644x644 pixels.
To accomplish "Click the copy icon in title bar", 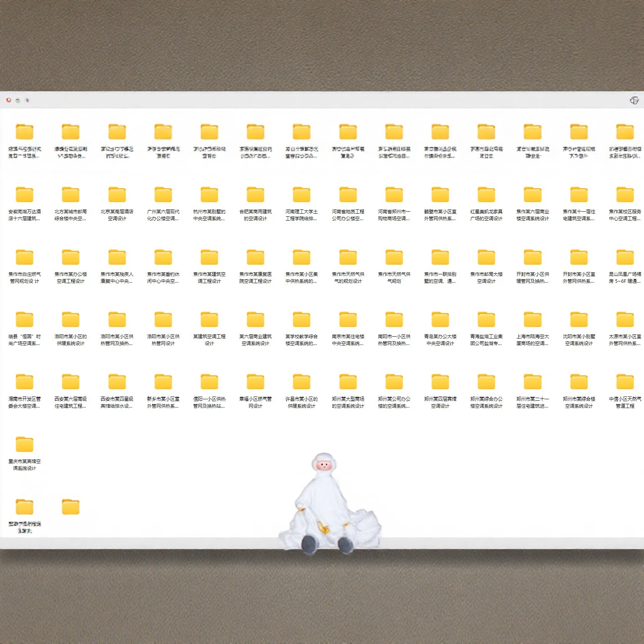I will tap(634, 100).
